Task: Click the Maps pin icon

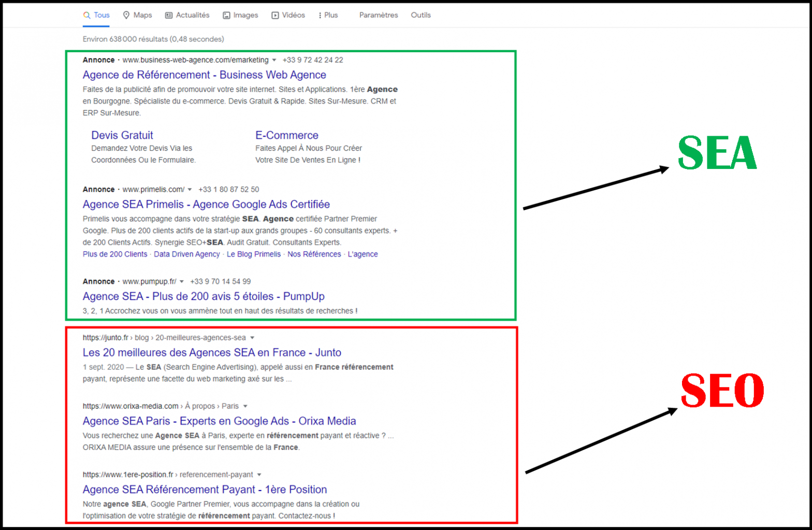Action: (126, 15)
